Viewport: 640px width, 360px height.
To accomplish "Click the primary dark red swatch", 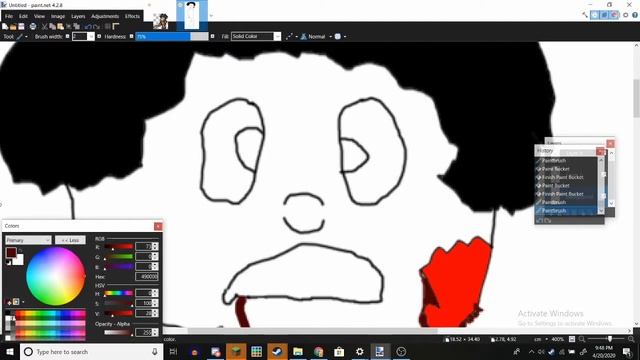I will [x=11, y=252].
